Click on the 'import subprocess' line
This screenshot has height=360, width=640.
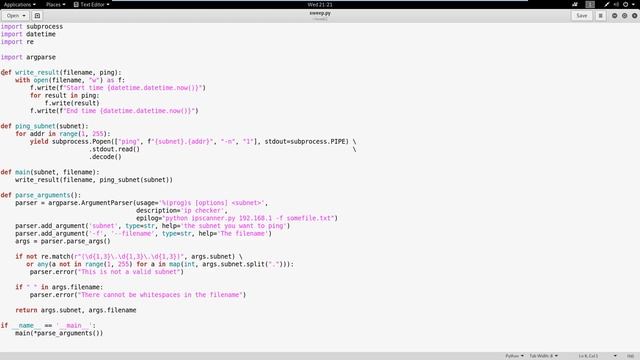pos(32,27)
